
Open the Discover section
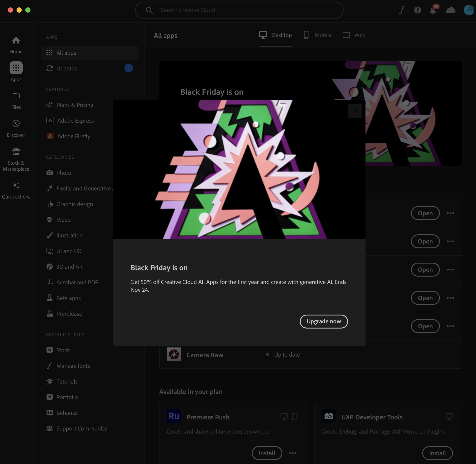(x=16, y=127)
